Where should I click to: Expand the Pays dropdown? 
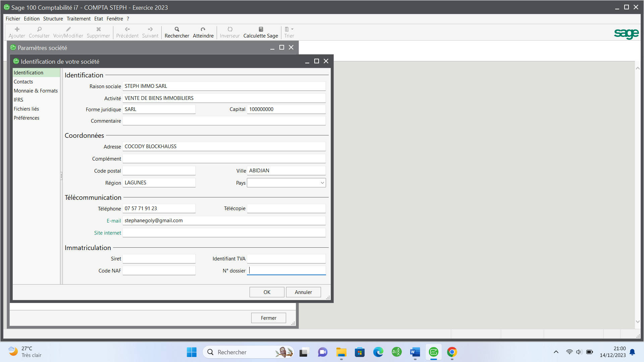point(322,183)
